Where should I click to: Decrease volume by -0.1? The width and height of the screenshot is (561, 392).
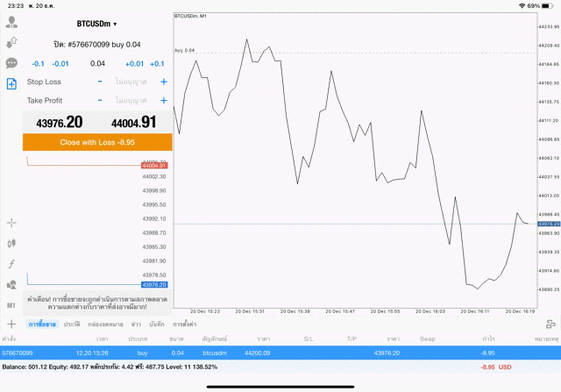[38, 63]
